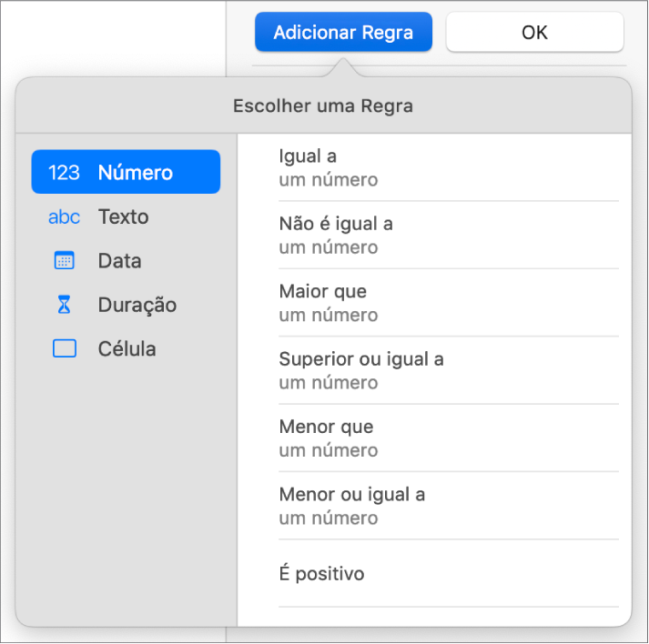Select the Célula rule category

[126, 348]
